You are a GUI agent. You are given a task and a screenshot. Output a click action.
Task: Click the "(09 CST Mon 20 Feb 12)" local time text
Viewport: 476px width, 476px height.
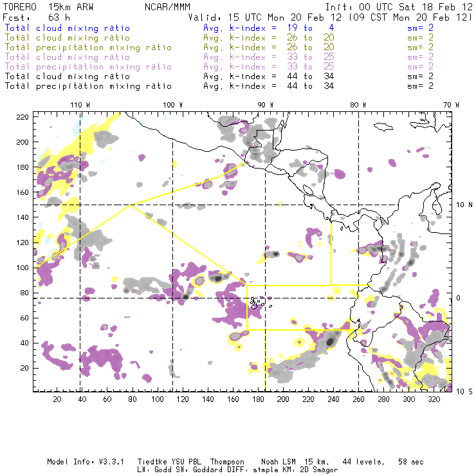coord(410,17)
